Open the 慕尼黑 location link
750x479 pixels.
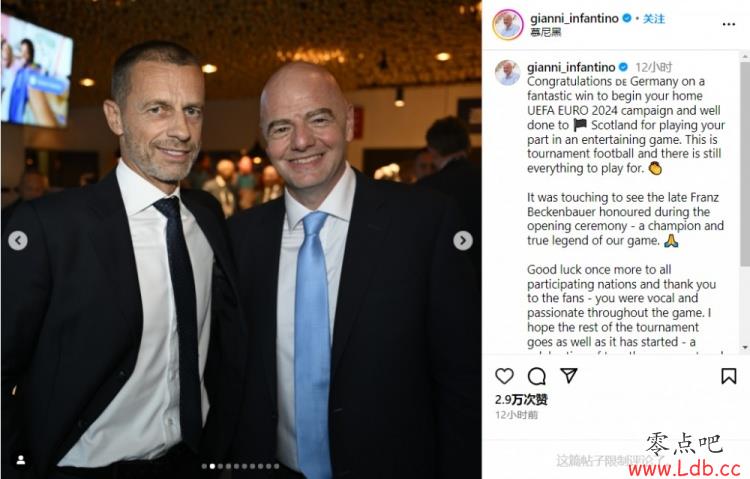click(545, 32)
